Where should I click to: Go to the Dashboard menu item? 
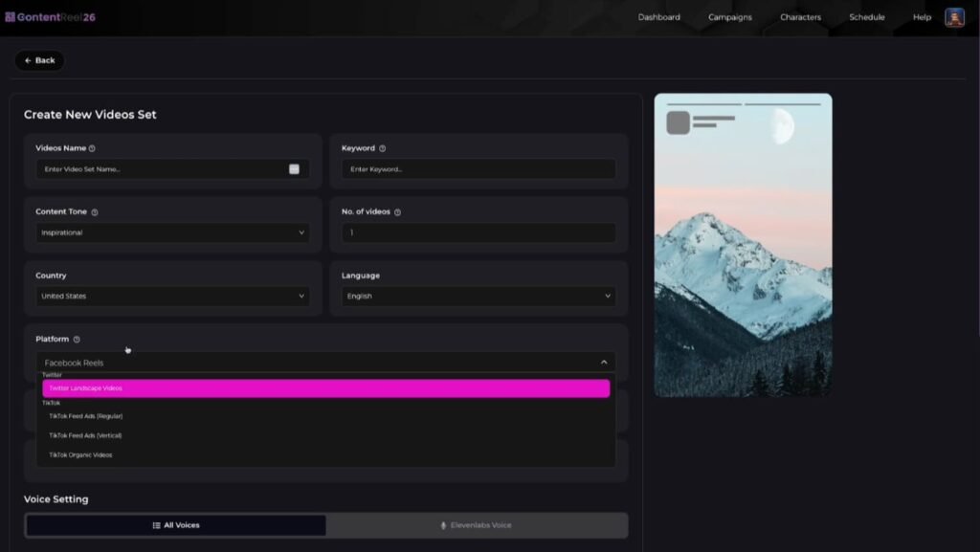coord(658,16)
